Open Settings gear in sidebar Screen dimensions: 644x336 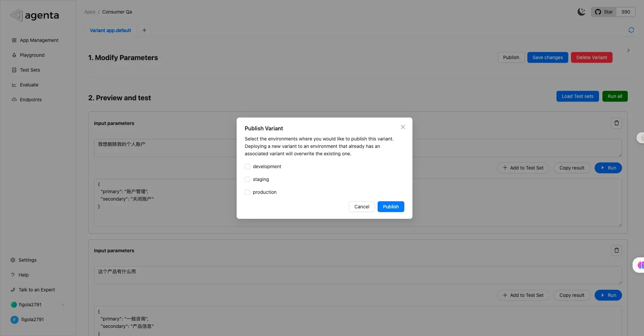pyautogui.click(x=27, y=260)
